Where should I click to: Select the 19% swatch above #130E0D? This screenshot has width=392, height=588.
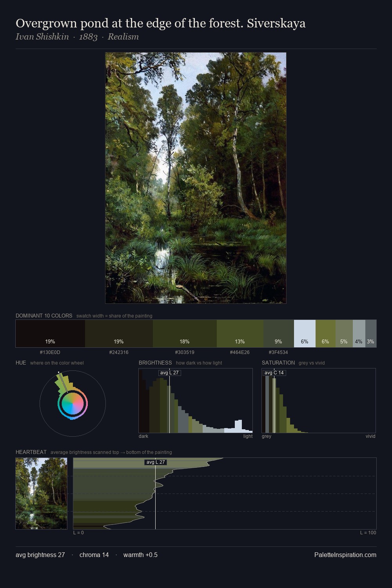(50, 334)
